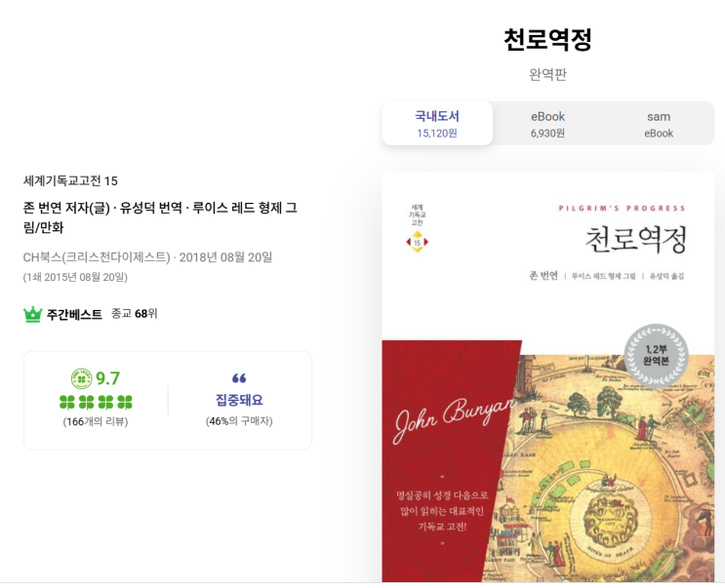The width and height of the screenshot is (725, 588).
Task: Open author 존 번연 link
Action: [43, 208]
